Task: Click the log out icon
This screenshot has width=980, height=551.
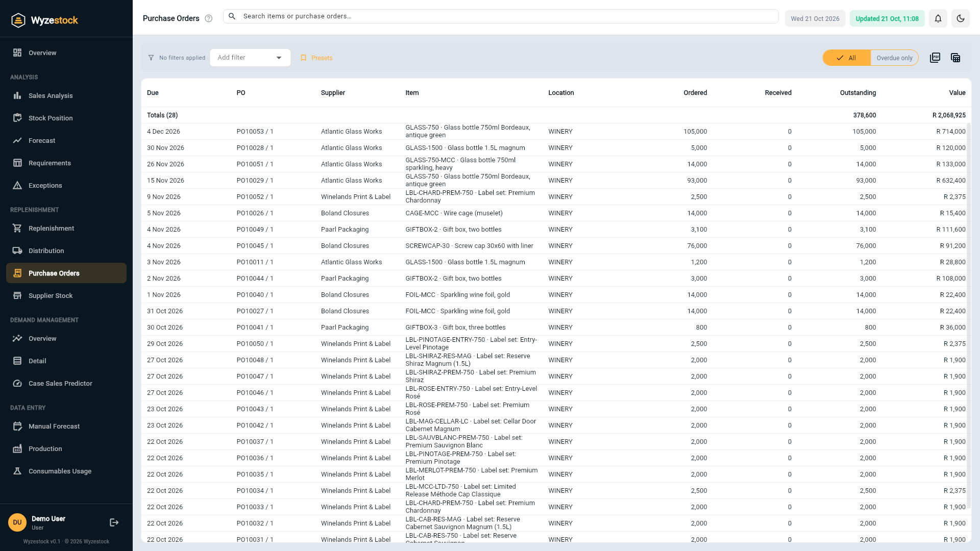Action: point(114,522)
